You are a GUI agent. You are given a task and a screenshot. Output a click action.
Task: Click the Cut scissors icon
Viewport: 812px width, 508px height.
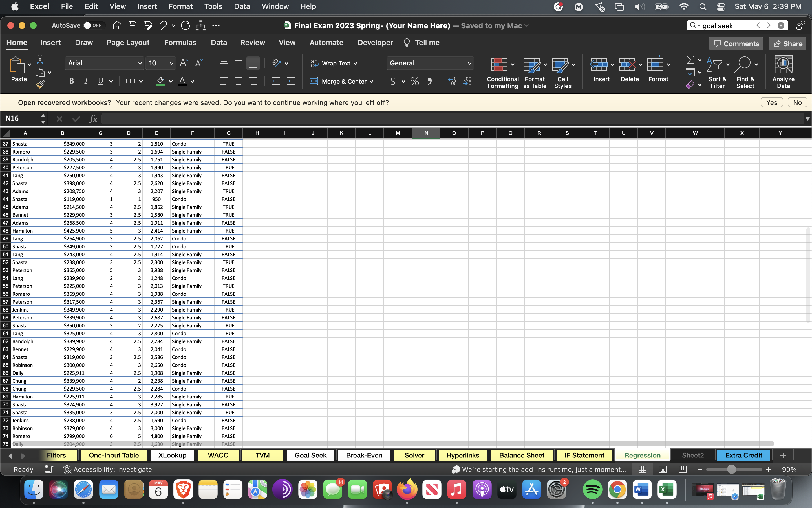pos(40,60)
